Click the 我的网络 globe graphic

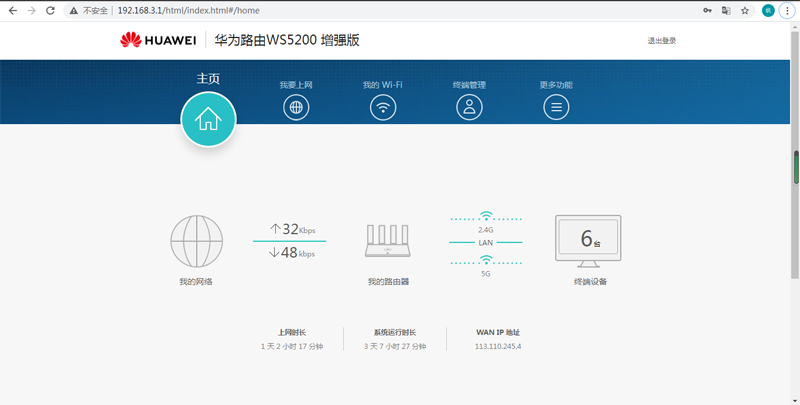(x=196, y=241)
